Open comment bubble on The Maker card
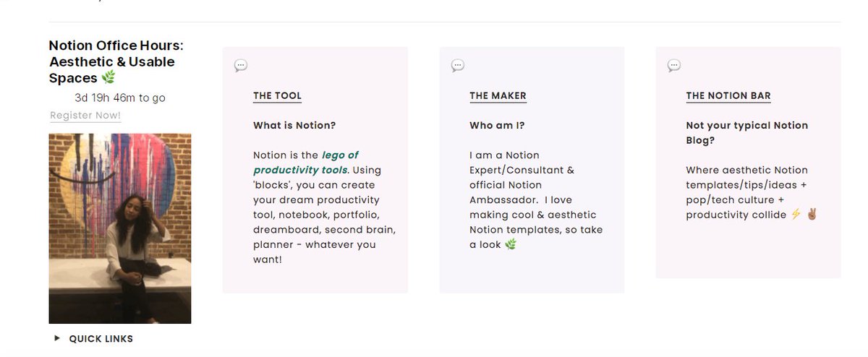This screenshot has height=357, width=868. click(458, 66)
